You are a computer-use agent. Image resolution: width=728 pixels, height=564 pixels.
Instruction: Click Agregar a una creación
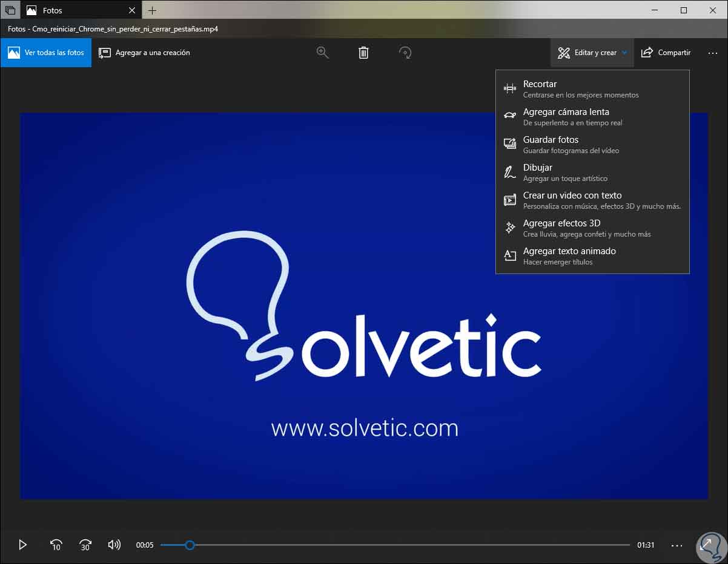tap(145, 53)
